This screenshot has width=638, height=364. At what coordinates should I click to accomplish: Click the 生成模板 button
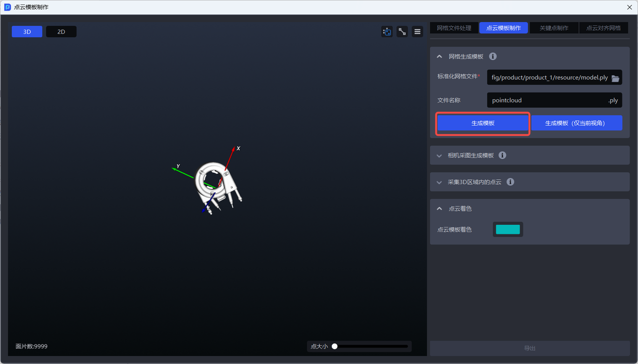click(482, 123)
